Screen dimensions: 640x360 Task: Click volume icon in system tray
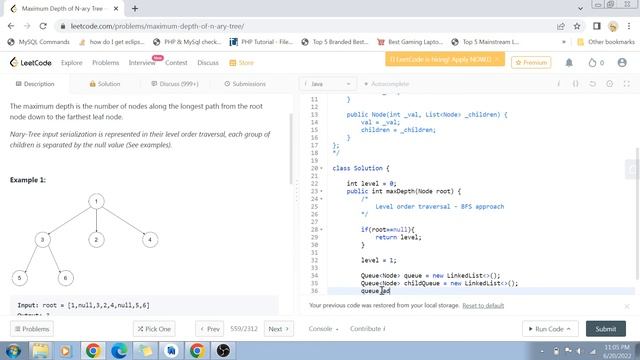click(x=579, y=351)
